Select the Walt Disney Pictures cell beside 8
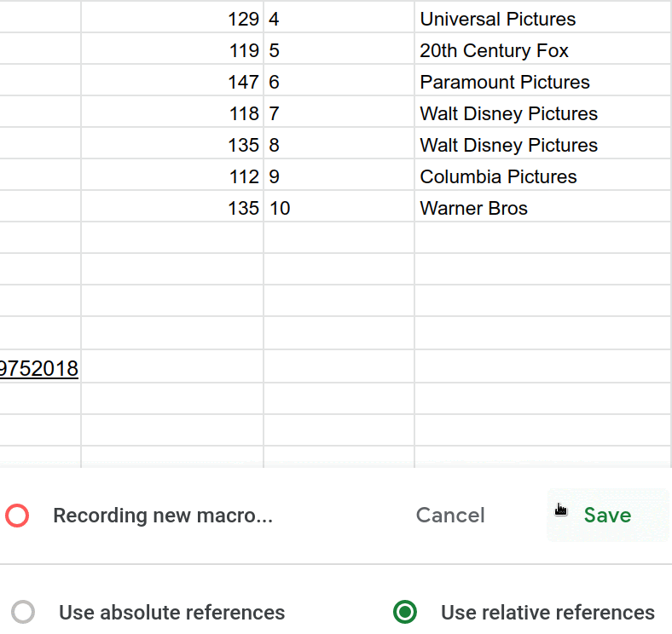Viewport: 672px width, 634px height. 509,145
